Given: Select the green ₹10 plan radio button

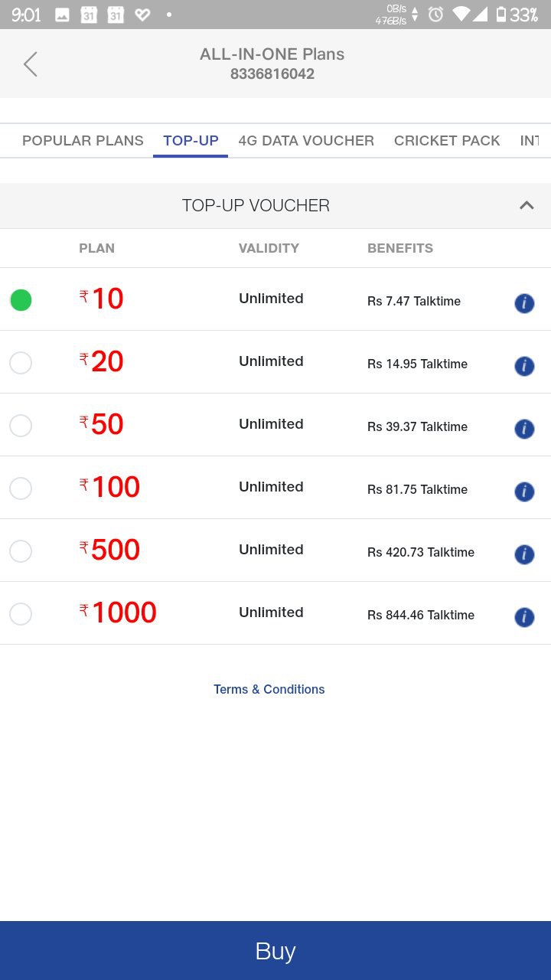Looking at the screenshot, I should [x=21, y=300].
